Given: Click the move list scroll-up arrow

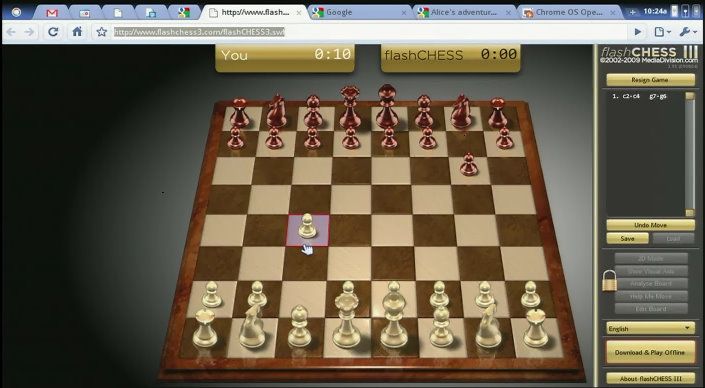Looking at the screenshot, I should tap(690, 96).
